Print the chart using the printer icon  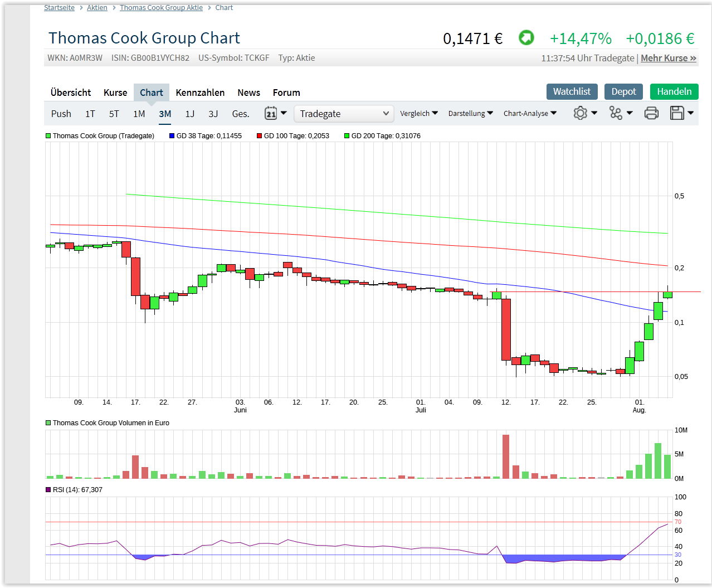click(651, 113)
